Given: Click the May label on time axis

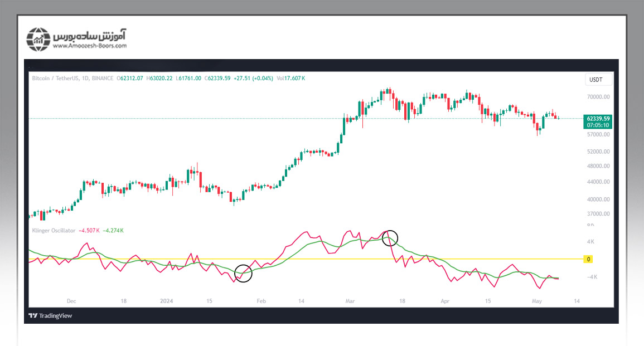Looking at the screenshot, I should pyautogui.click(x=537, y=301).
